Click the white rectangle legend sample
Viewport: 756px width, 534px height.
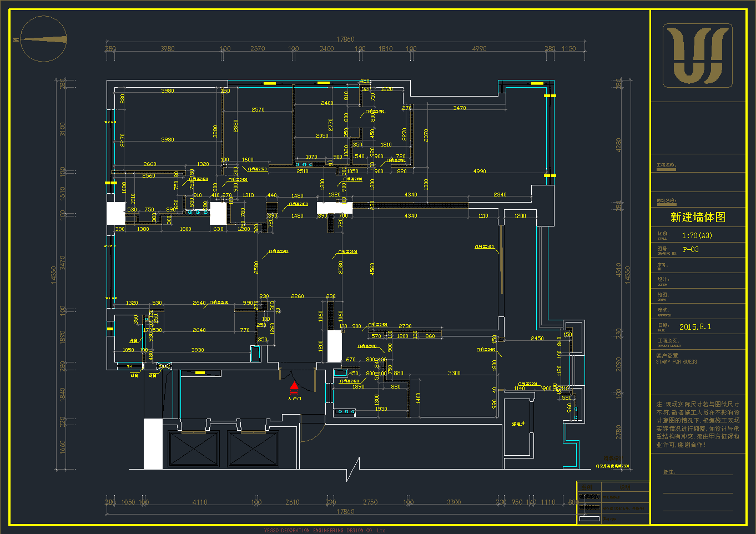[x=589, y=519]
